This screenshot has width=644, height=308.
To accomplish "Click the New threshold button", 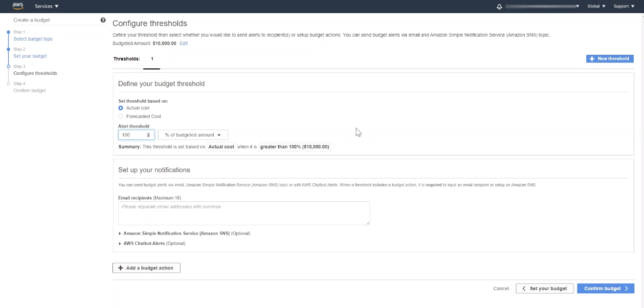I will (610, 59).
